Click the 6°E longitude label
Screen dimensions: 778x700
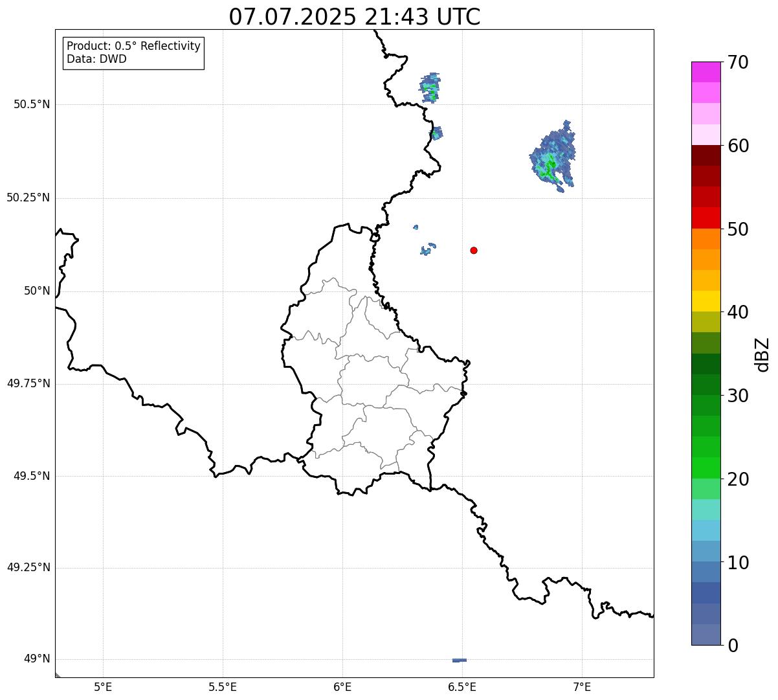click(342, 687)
